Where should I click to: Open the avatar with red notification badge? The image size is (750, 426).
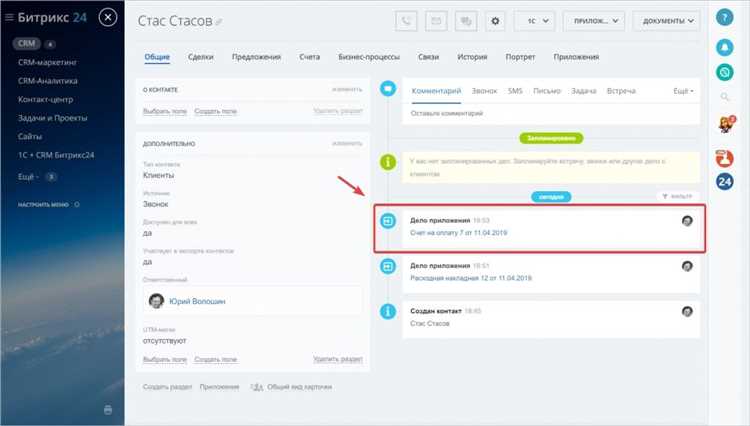coord(726,125)
